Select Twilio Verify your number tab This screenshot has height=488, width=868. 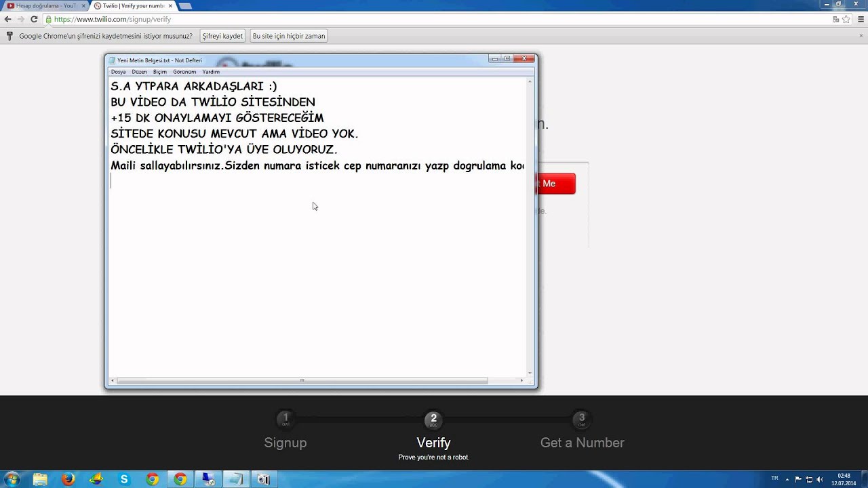tap(132, 5)
